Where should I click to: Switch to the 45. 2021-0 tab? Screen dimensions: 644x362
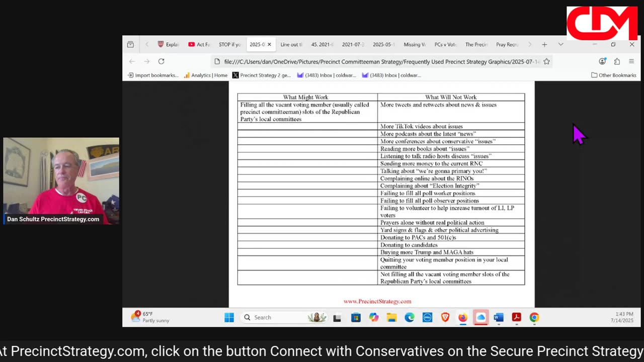(x=322, y=44)
